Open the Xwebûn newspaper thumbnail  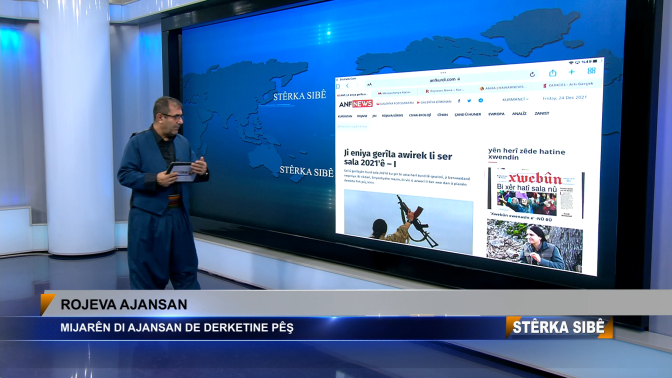click(536, 192)
